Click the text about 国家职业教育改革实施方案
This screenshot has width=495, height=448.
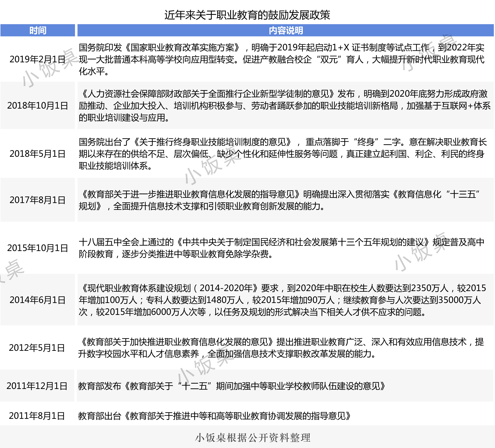pos(281,59)
